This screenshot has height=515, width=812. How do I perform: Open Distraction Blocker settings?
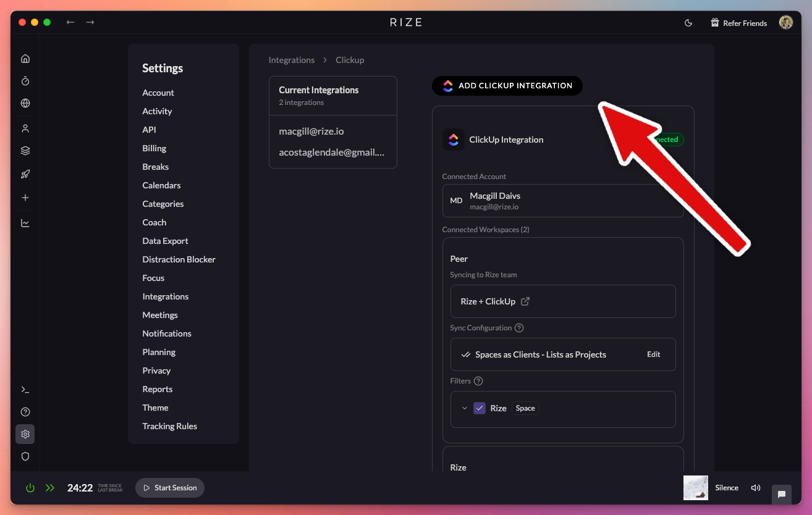[179, 259]
